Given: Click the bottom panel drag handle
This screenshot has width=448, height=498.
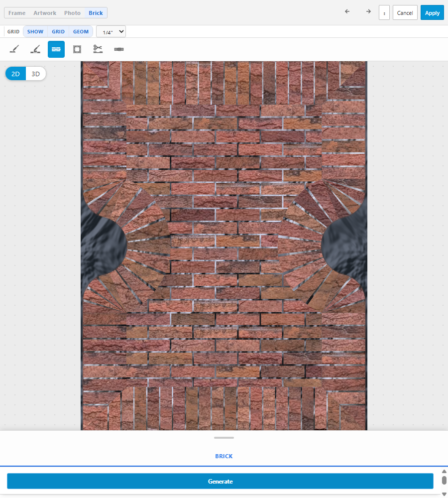Looking at the screenshot, I should point(224,438).
